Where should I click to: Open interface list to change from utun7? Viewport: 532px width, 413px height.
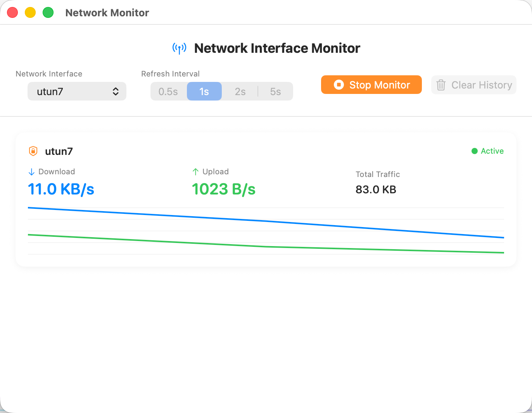[x=77, y=91]
